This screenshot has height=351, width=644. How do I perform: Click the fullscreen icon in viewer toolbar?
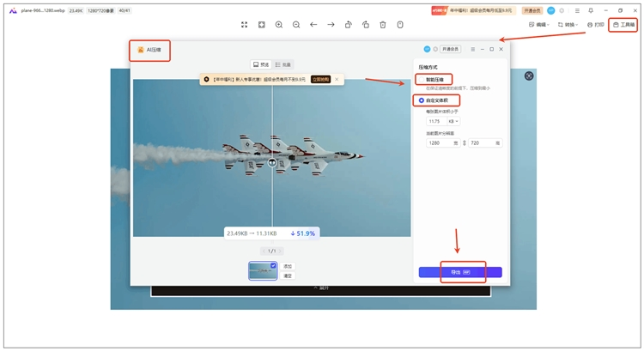[x=245, y=25]
